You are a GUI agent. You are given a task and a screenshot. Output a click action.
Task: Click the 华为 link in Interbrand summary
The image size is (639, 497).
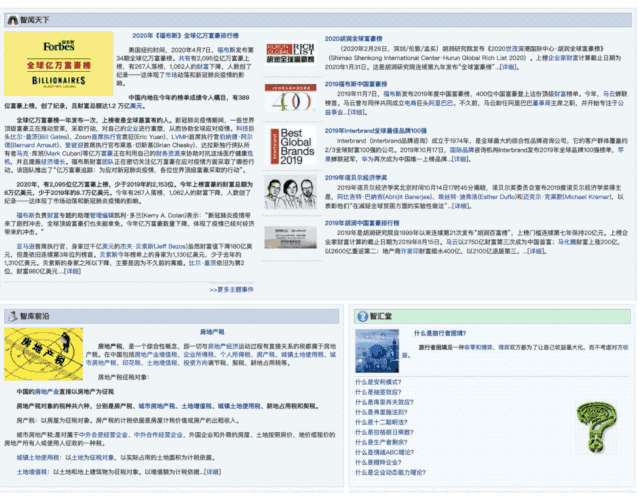click(x=368, y=159)
